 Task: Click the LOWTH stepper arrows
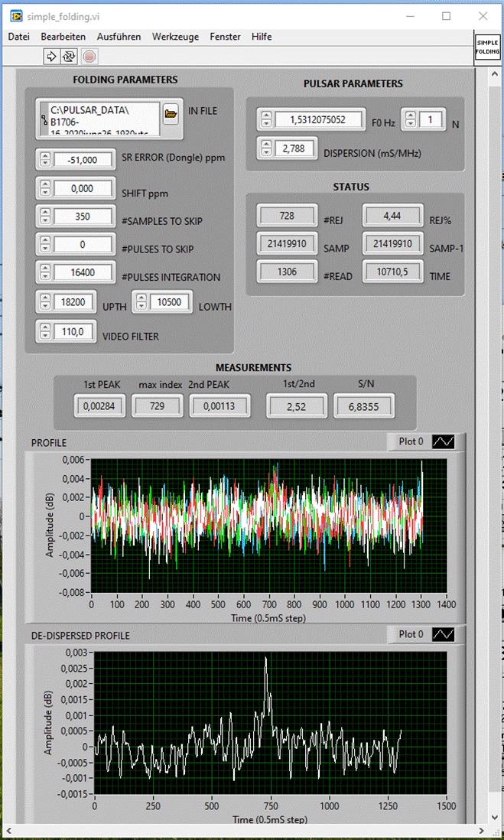141,302
